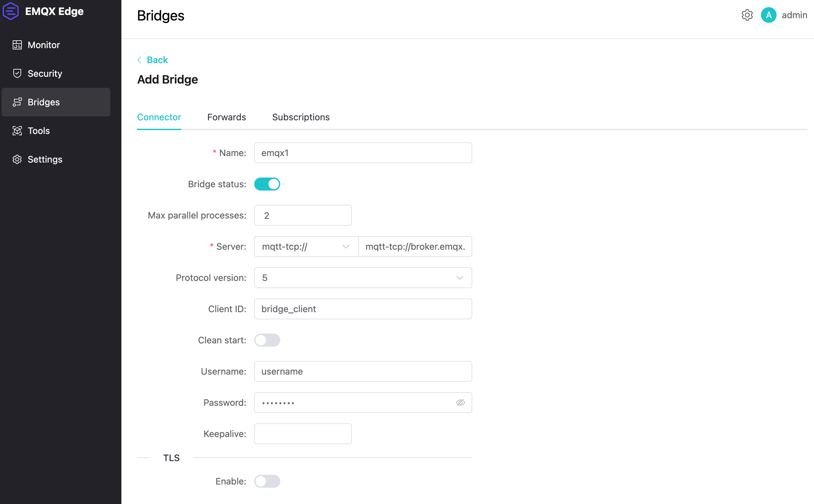
Task: Click the Back chevron arrow icon
Action: tap(139, 60)
